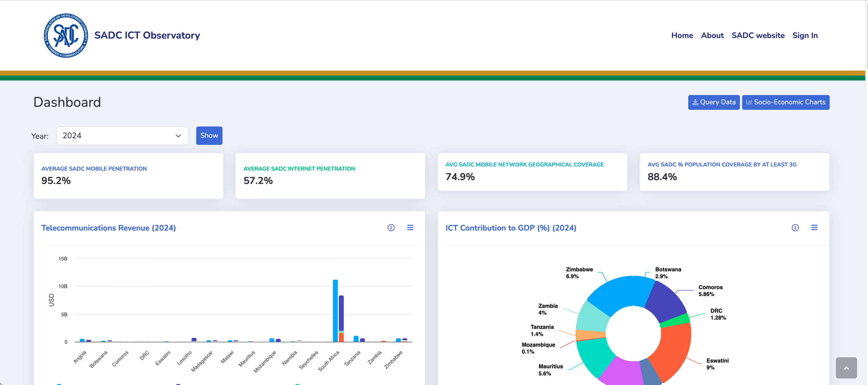Expand the Year dropdown showing 2024
The height and width of the screenshot is (385, 868).
point(122,136)
